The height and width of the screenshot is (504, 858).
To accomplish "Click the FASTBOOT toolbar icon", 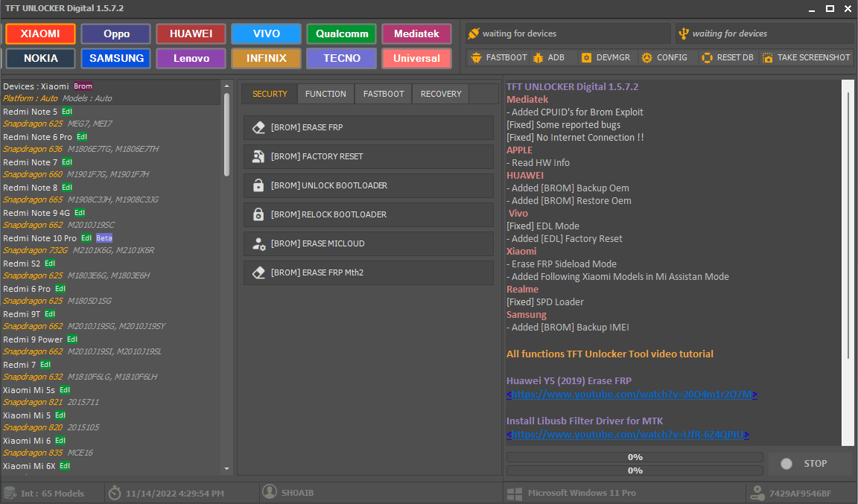I will tap(477, 57).
